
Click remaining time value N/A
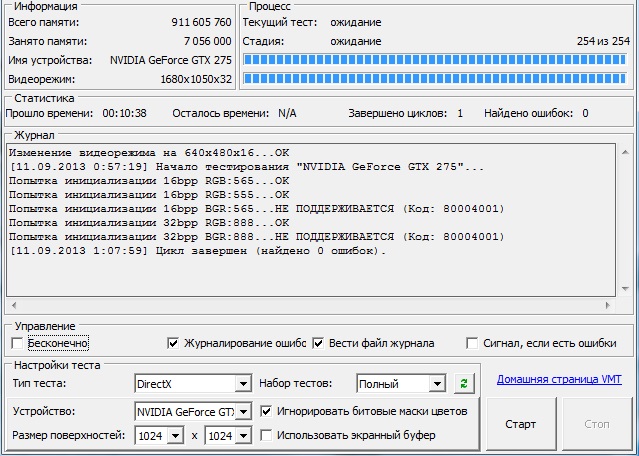(x=287, y=113)
